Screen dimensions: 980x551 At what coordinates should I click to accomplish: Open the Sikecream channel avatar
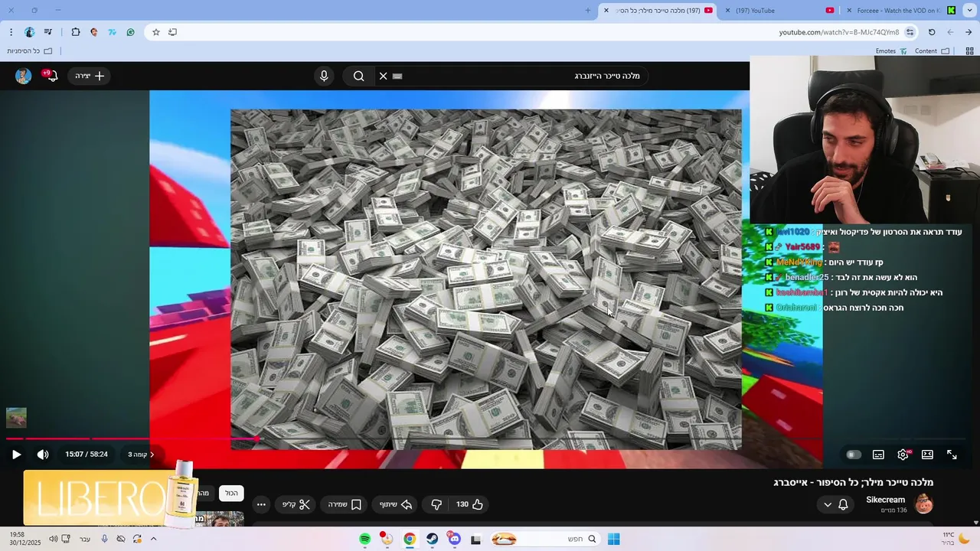[924, 504]
